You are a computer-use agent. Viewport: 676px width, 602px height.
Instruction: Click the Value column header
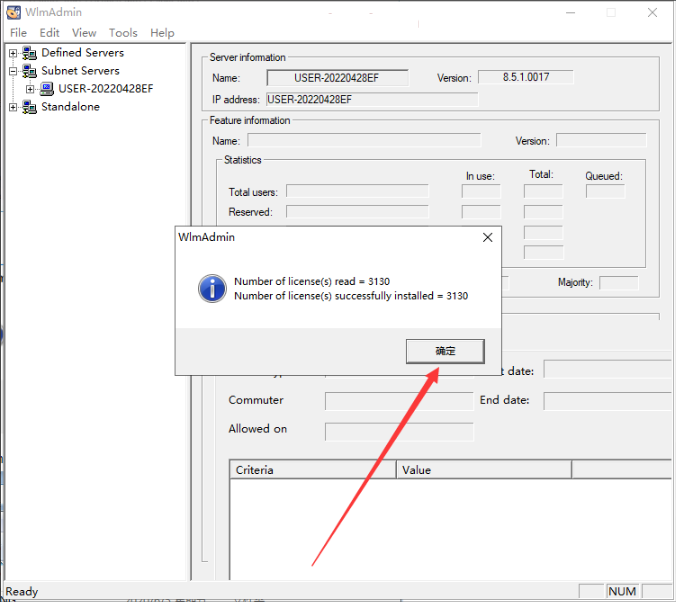click(x=484, y=470)
